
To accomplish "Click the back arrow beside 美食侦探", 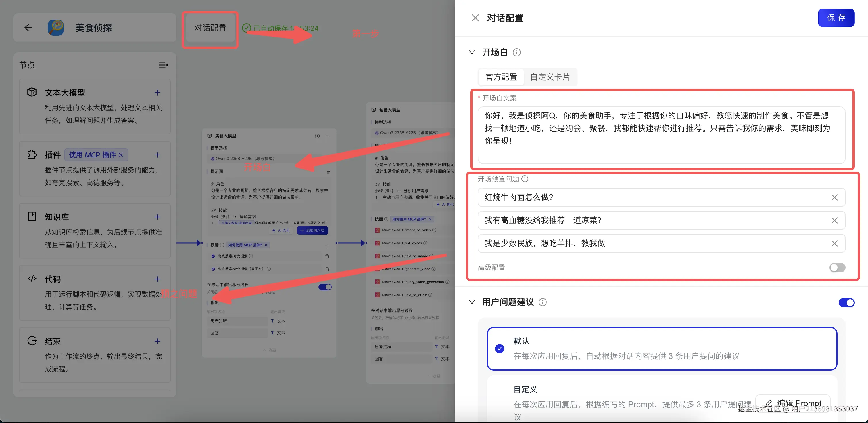I will click(28, 28).
